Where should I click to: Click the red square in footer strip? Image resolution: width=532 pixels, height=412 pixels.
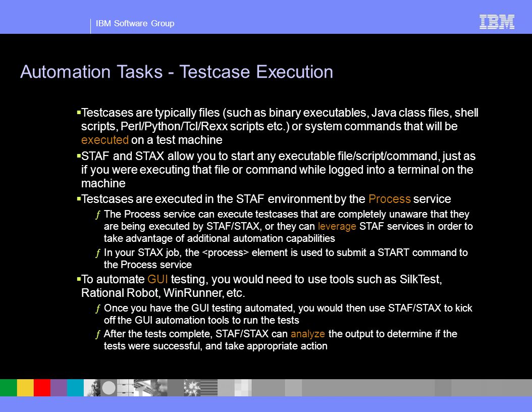[x=42, y=388]
